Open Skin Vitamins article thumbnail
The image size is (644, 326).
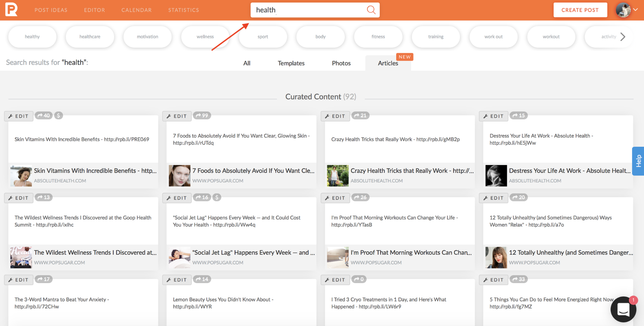pos(21,176)
